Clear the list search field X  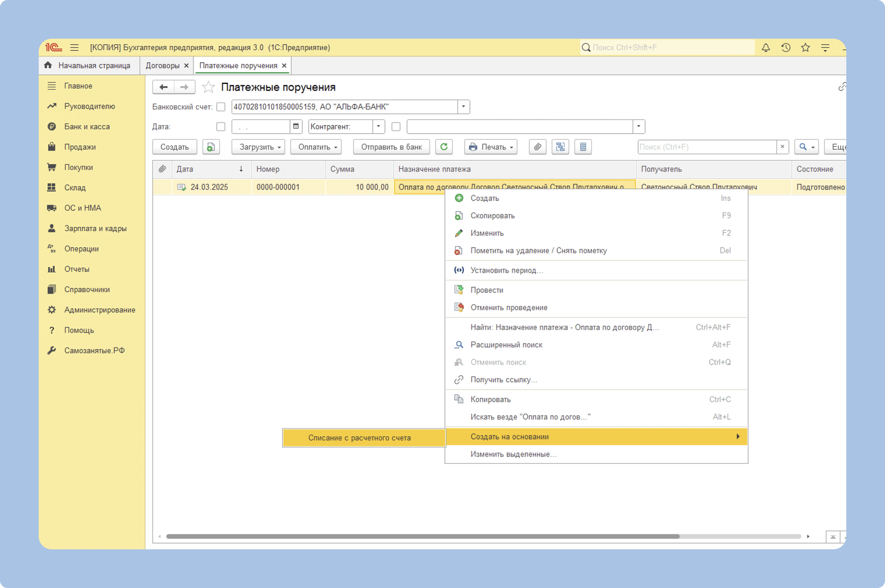point(782,147)
